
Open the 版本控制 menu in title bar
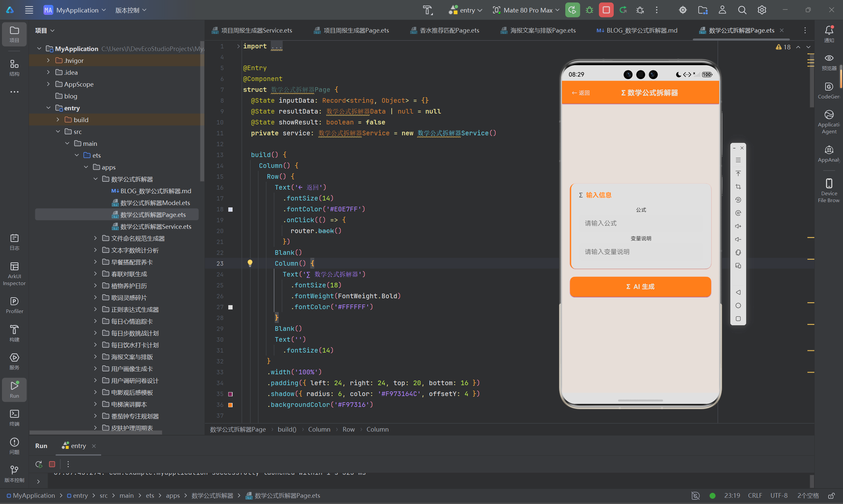click(x=131, y=10)
